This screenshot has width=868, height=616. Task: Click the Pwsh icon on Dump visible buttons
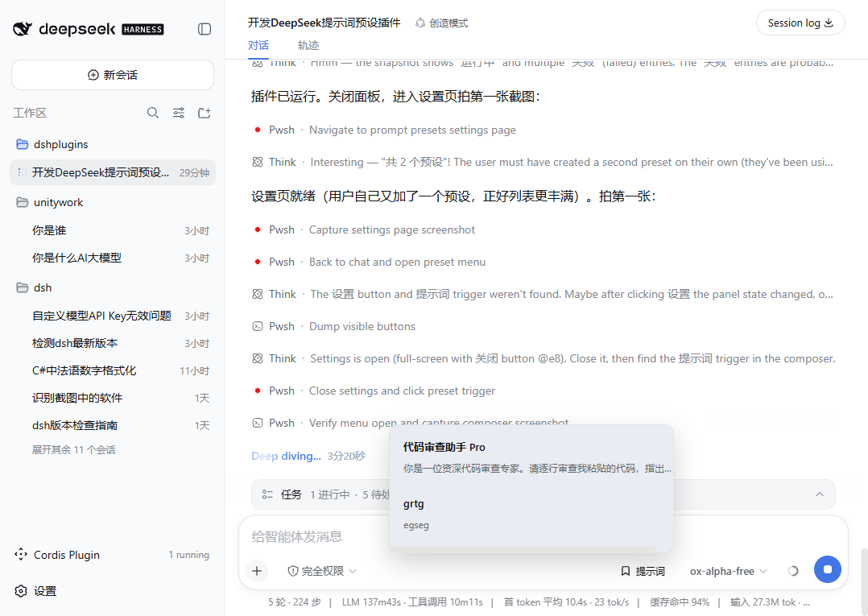(258, 327)
